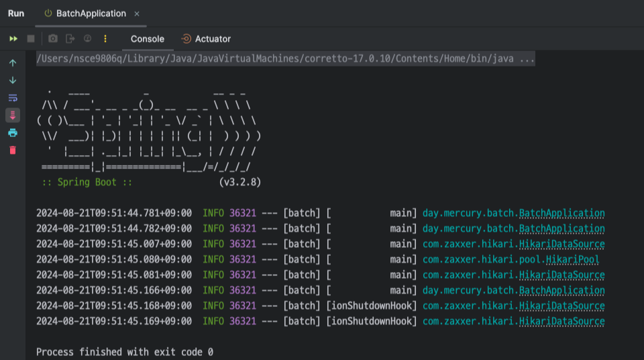Open BatchApplication link in 09:51:44.782 log line
The image size is (644, 360).
(562, 229)
